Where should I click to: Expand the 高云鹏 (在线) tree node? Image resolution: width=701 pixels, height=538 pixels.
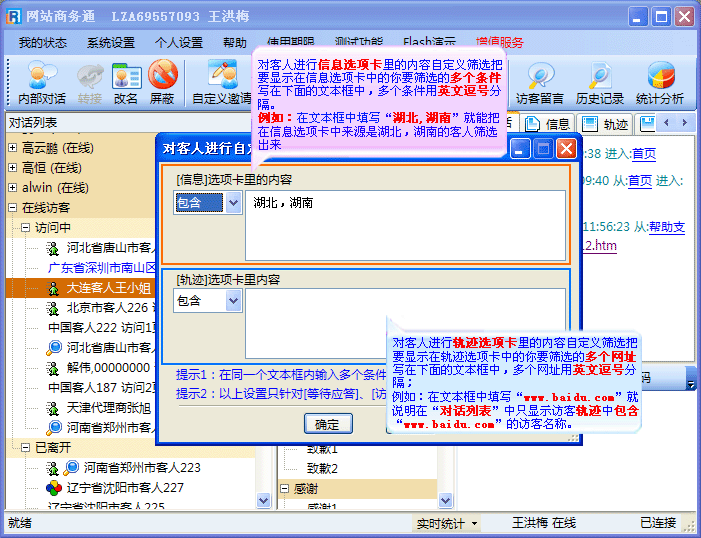coord(12,148)
